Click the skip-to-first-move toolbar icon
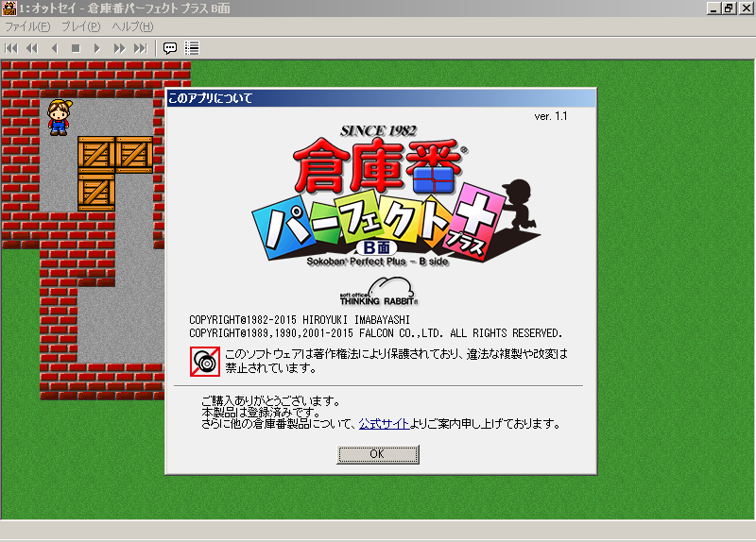The height and width of the screenshot is (542, 756). coord(11,47)
